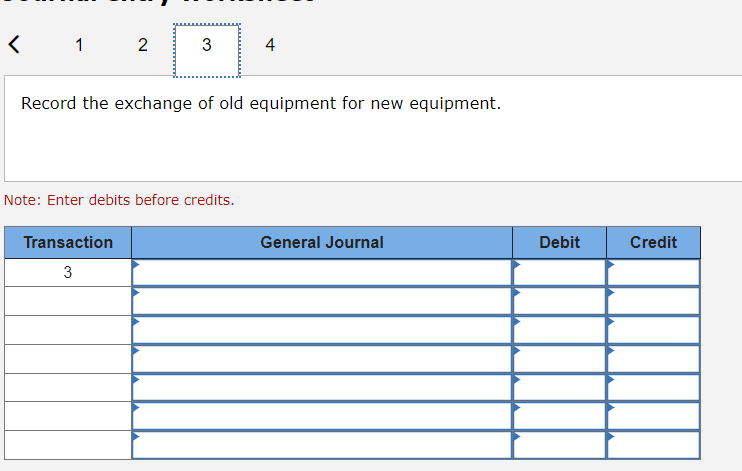The height and width of the screenshot is (471, 742).
Task: Open third-row General Journal account dropdown
Action: 322,330
